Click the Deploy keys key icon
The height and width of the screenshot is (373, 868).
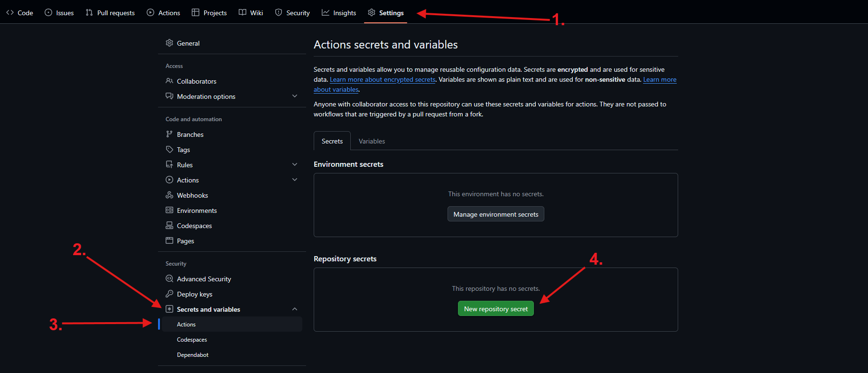169,294
